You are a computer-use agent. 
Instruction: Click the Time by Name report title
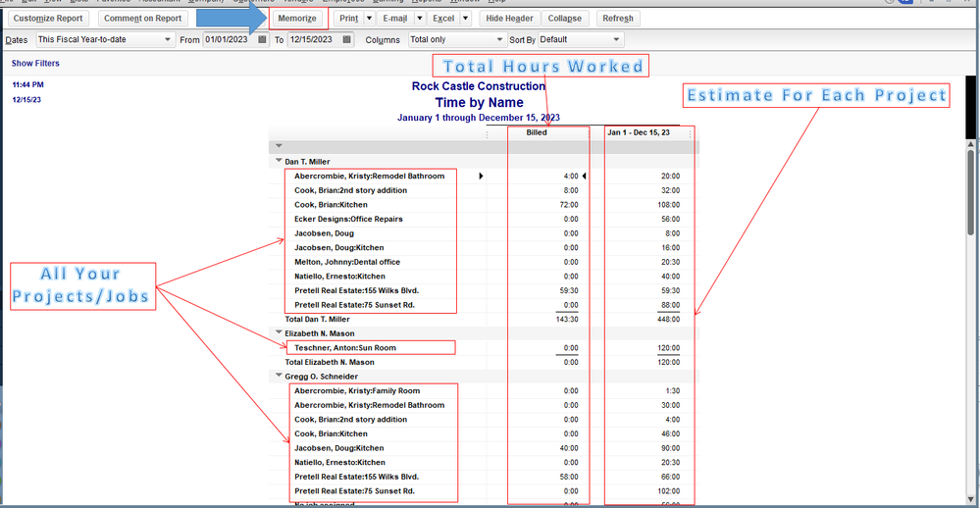[480, 102]
